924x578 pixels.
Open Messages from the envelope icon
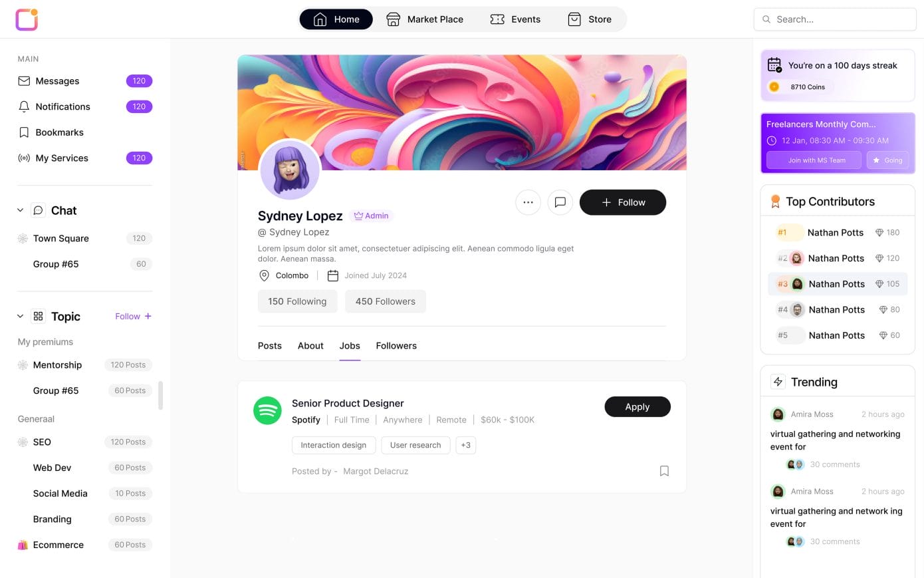24,81
